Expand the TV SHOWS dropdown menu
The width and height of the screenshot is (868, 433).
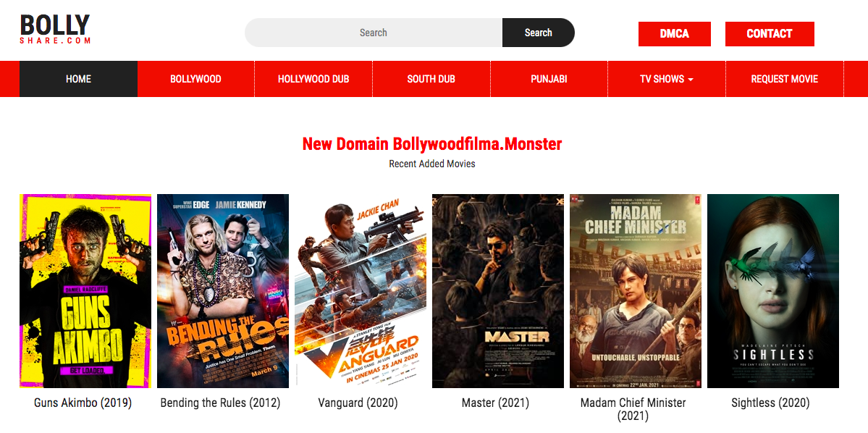(x=667, y=79)
